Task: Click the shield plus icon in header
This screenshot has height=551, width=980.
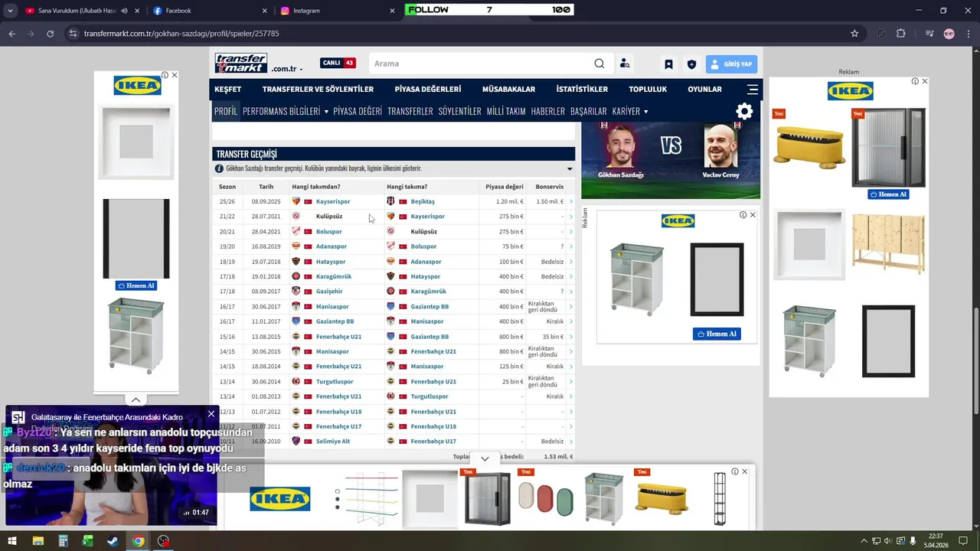Action: [691, 64]
